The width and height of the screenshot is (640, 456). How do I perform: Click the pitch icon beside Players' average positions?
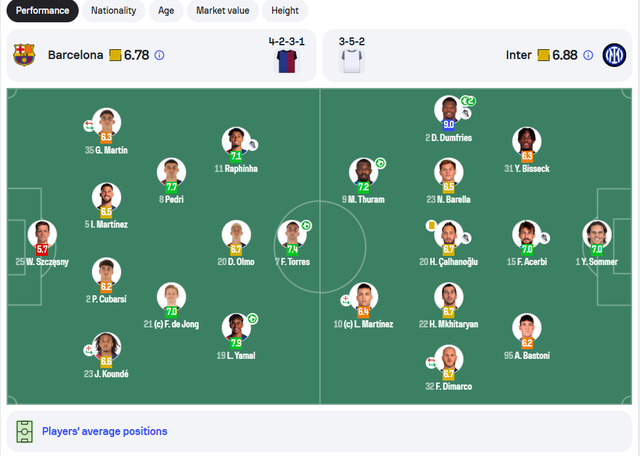[24, 432]
